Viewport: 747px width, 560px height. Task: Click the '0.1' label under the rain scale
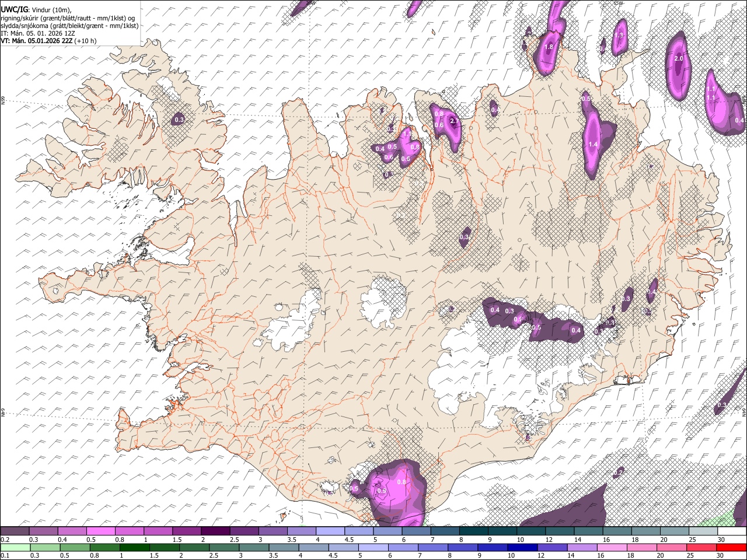(5, 556)
